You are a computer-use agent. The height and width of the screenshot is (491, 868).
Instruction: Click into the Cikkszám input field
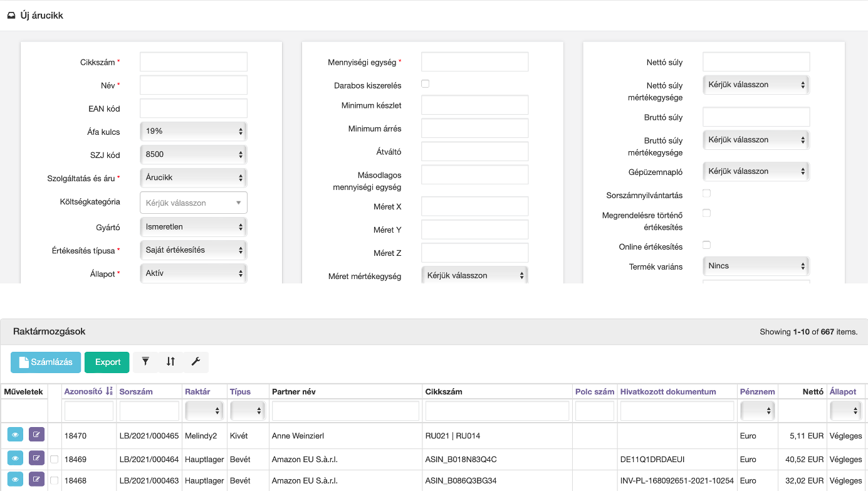tap(194, 62)
